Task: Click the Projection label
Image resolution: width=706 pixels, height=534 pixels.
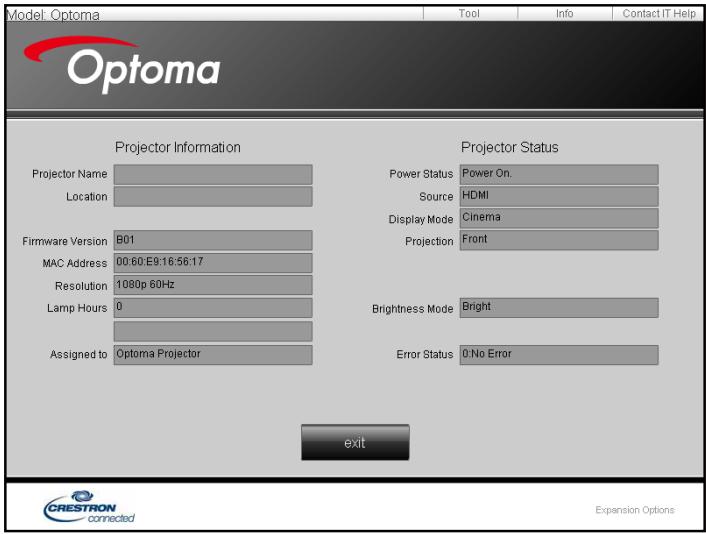Action: pyautogui.click(x=429, y=242)
